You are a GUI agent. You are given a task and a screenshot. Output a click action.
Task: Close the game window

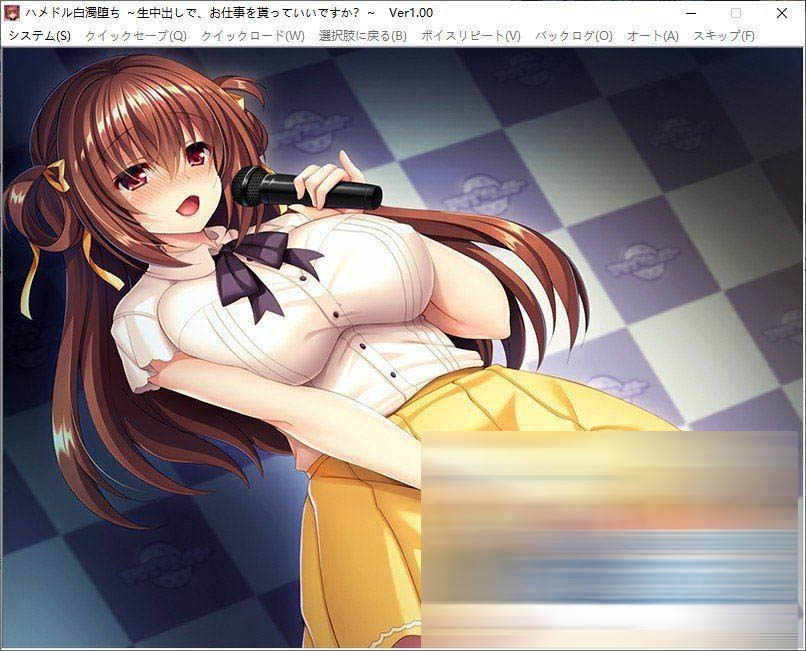[783, 12]
